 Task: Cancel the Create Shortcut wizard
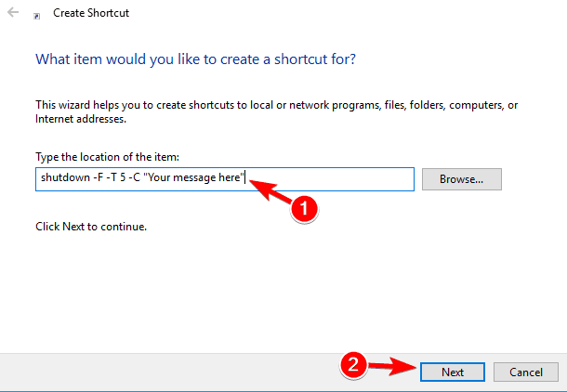[x=526, y=372]
